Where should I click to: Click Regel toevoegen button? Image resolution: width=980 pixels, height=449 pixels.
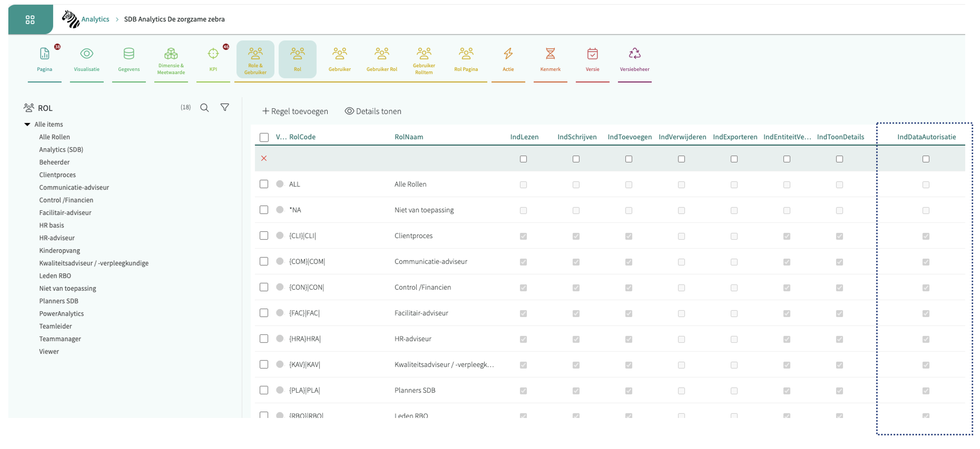(295, 111)
